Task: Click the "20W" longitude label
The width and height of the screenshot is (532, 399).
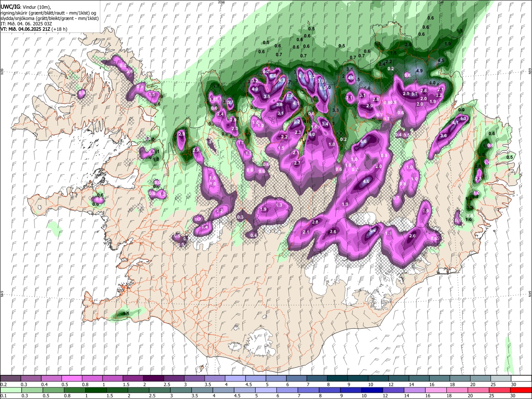Action: 221,2
